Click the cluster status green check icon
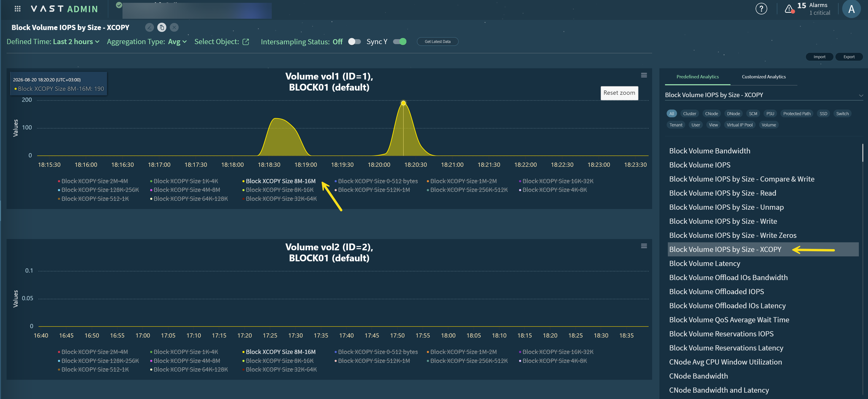This screenshot has height=399, width=868. [x=119, y=5]
